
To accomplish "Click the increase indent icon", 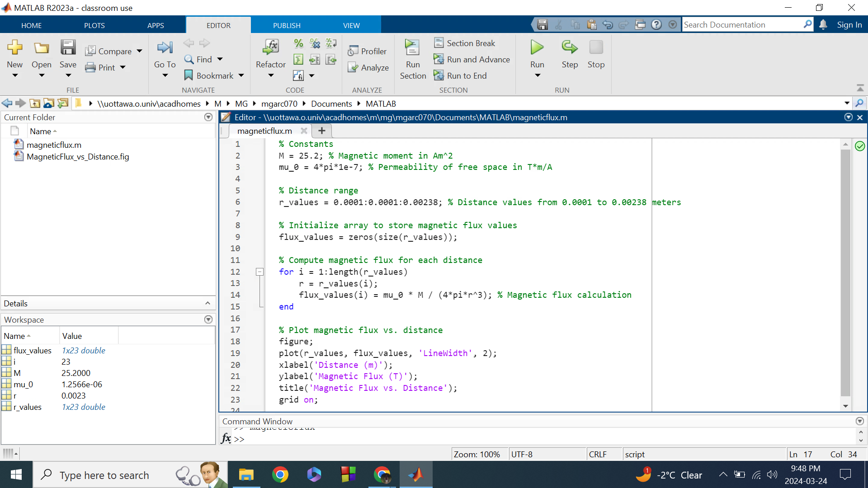I will 315,59.
